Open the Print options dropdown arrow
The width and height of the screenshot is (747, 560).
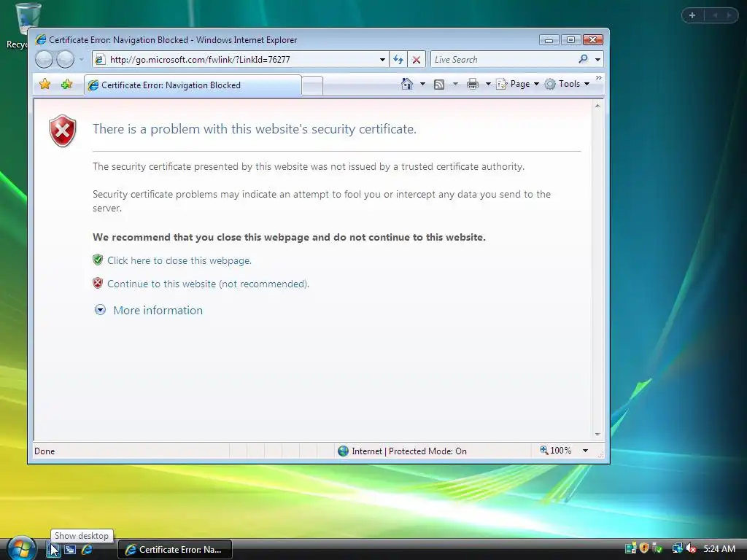[x=488, y=84]
